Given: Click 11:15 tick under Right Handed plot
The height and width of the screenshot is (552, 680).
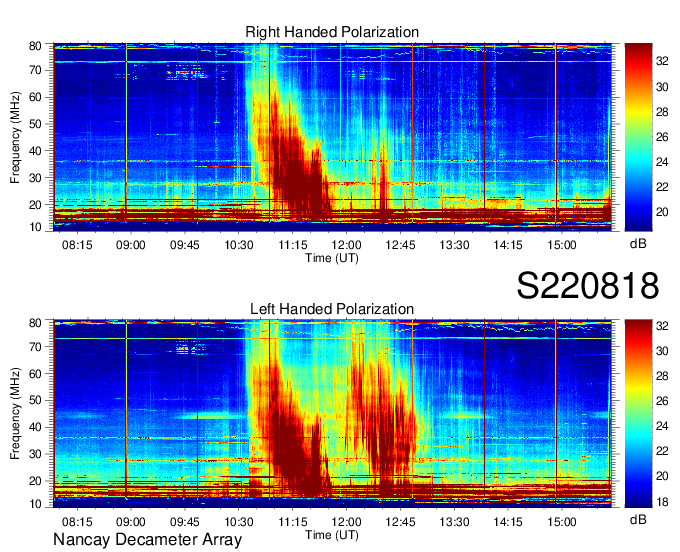Looking at the screenshot, I should click(293, 245).
